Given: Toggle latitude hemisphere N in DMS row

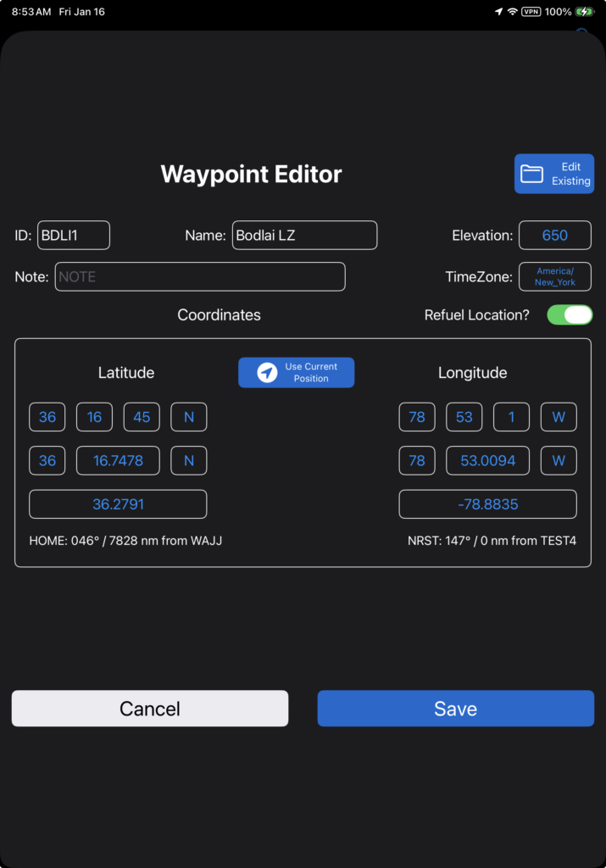Looking at the screenshot, I should 189,417.
